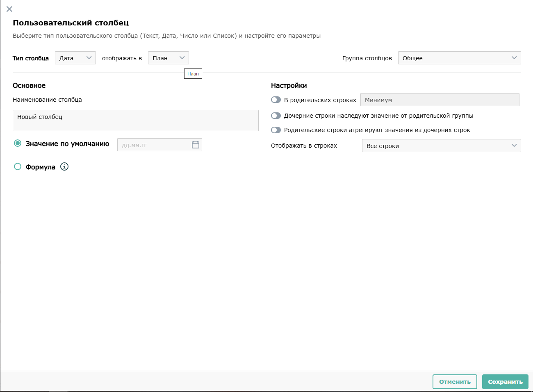This screenshot has width=533, height=392.
Task: Open the Тип столбца dropdown showing Дата
Action: coord(75,58)
